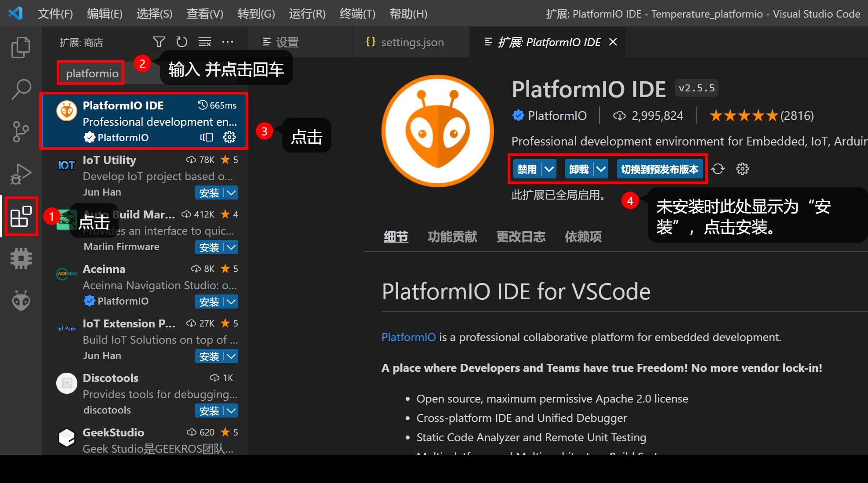The width and height of the screenshot is (868, 483).
Task: Open the PlatformIO hyperlink in readme
Action: tap(408, 337)
